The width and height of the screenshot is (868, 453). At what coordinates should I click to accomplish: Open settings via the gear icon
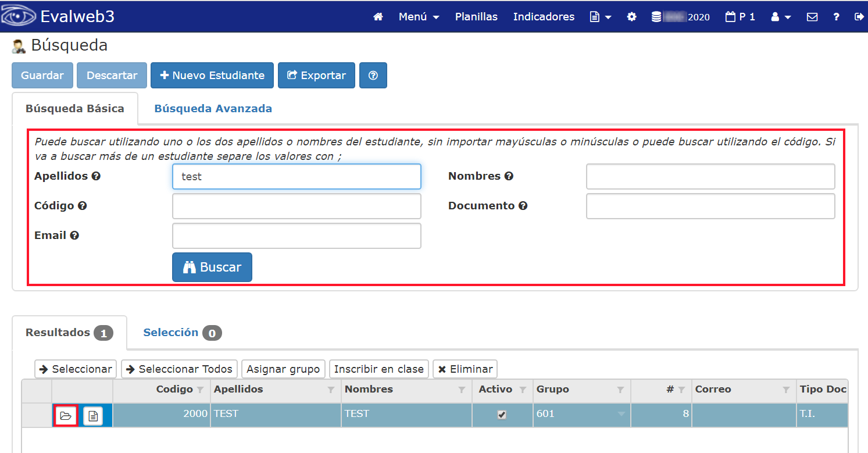tap(631, 17)
